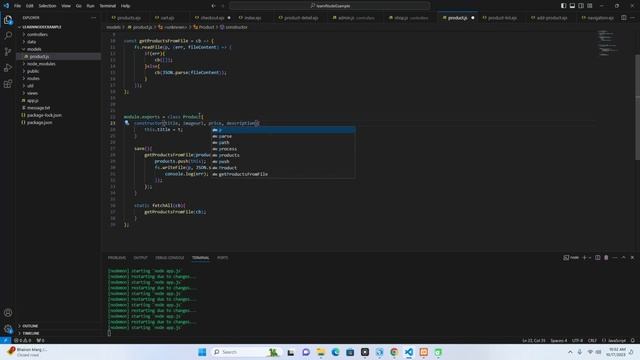This screenshot has height=360, width=640.
Task: Click the kill terminal trash icon
Action: [606, 258]
